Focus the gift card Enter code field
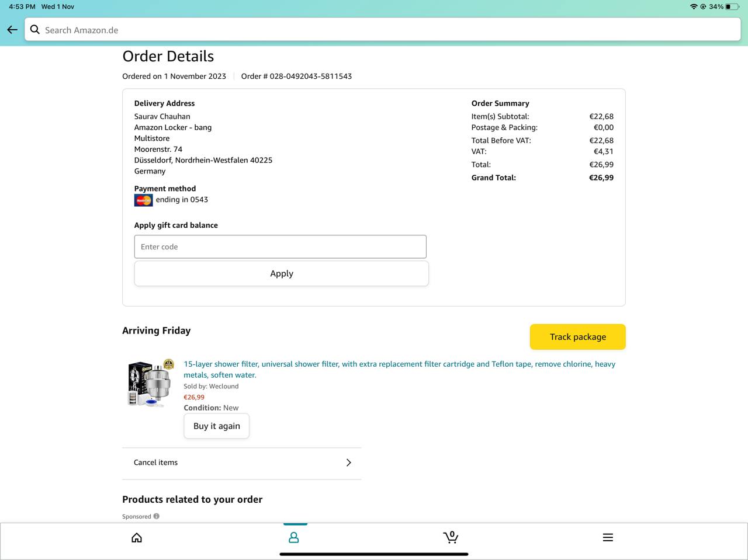This screenshot has height=560, width=748. pos(280,246)
